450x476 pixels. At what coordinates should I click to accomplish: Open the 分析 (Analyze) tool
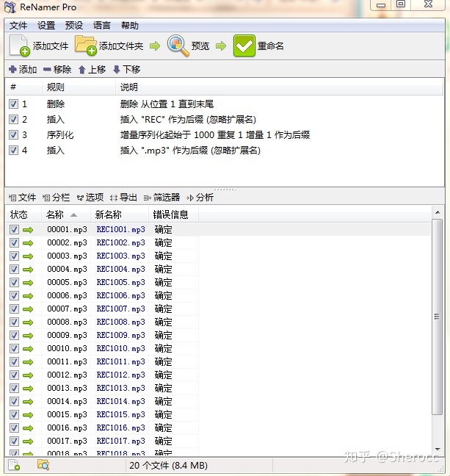pos(200,198)
